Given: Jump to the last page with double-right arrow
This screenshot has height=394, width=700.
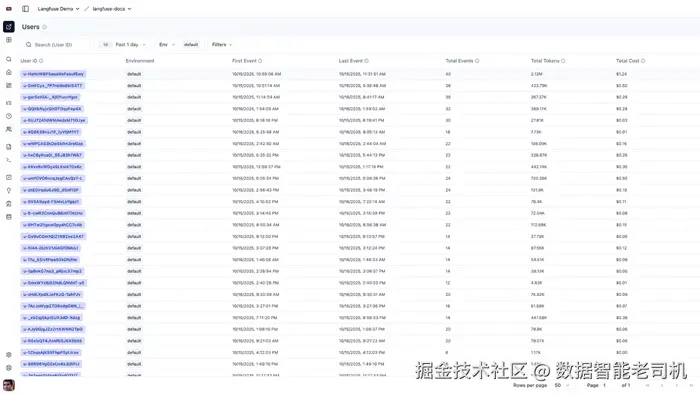Looking at the screenshot, I should pos(692,385).
